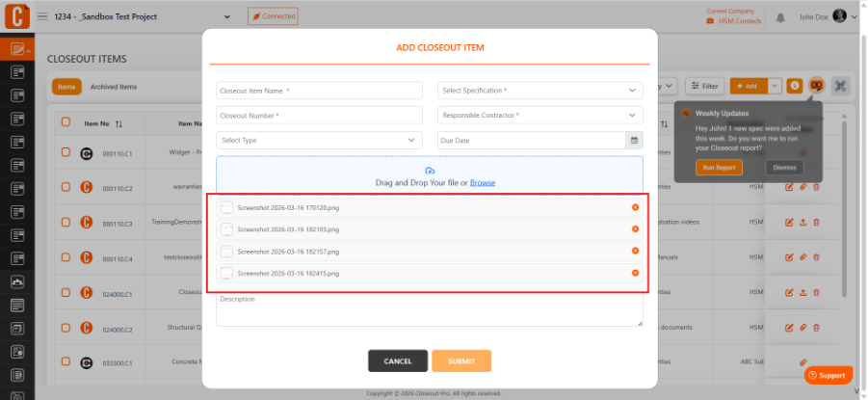Image resolution: width=868 pixels, height=400 pixels.
Task: Toggle the select-all header checkbox
Action: click(x=66, y=121)
